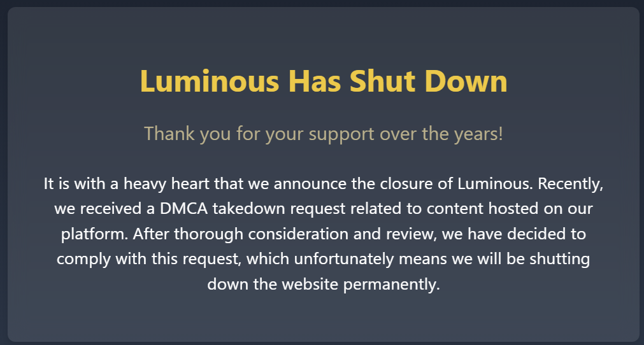Click the "Thank you for your support" subtitle
Viewport: 644px width, 345px height.
tap(324, 134)
